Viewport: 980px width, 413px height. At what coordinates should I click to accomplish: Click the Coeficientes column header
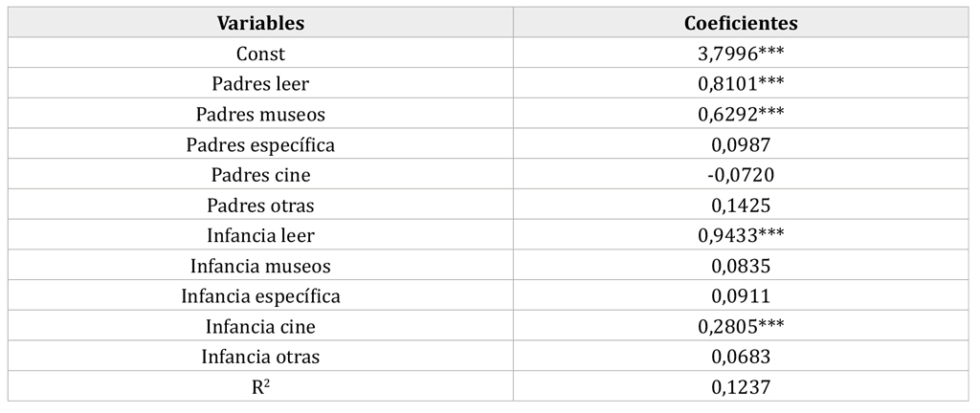(x=741, y=23)
